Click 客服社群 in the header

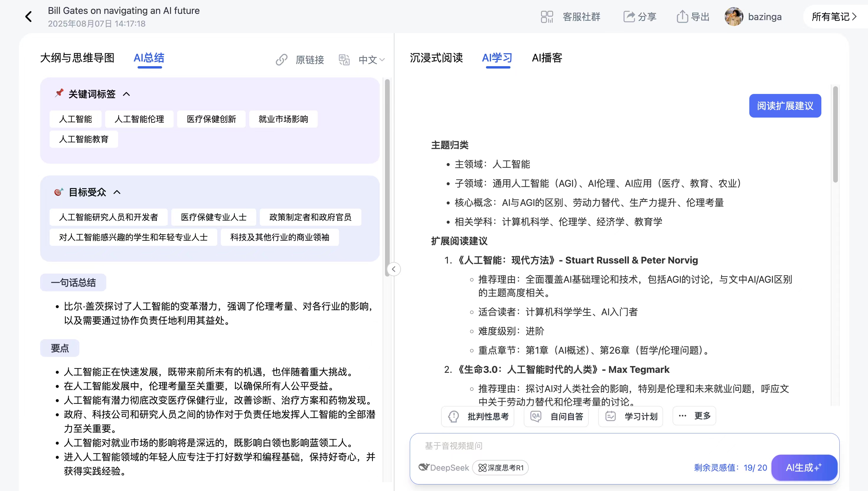[x=581, y=17]
